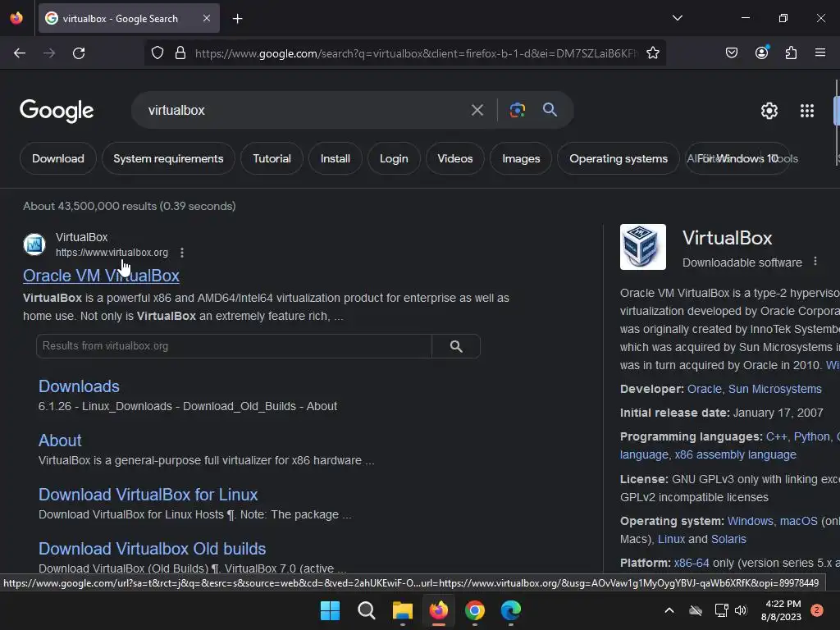Select the Download filter chip
This screenshot has width=840, height=630.
58,158
